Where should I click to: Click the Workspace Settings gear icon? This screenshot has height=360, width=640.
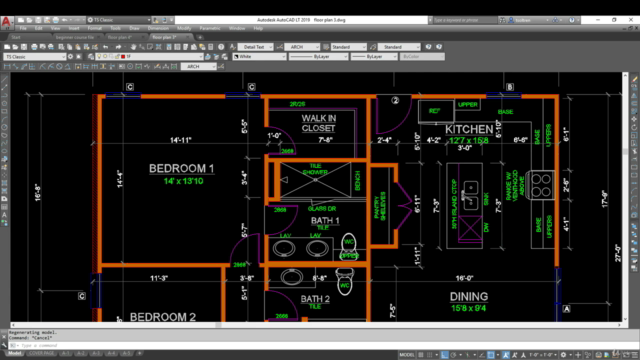(71, 57)
